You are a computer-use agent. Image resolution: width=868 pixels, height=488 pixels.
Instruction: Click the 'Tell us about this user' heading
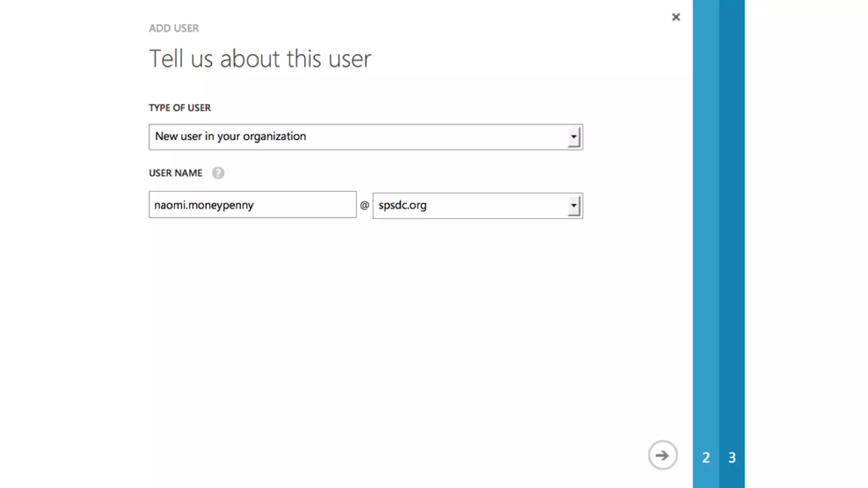(260, 58)
